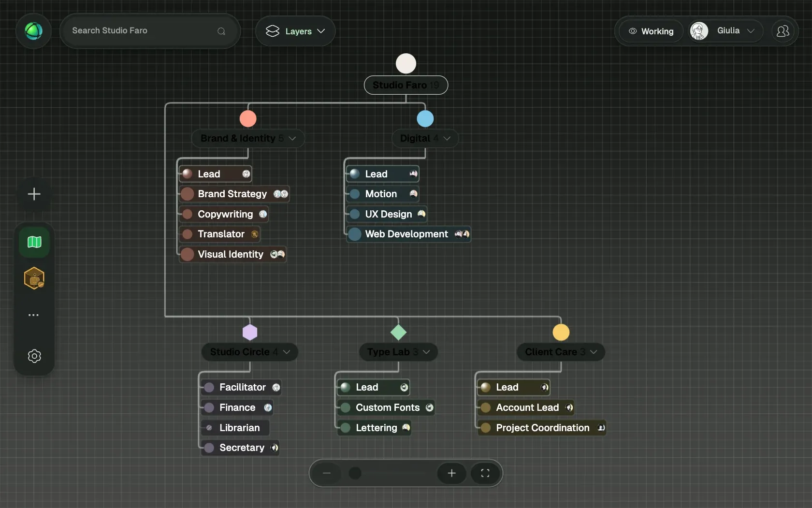Click the green Type Lab diamond
This screenshot has width=812, height=508.
click(398, 333)
